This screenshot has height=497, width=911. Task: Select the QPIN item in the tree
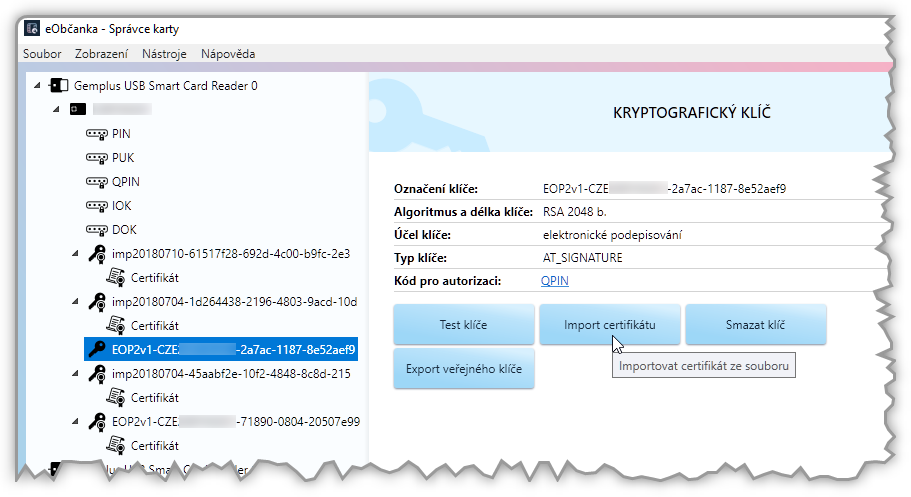tap(125, 182)
